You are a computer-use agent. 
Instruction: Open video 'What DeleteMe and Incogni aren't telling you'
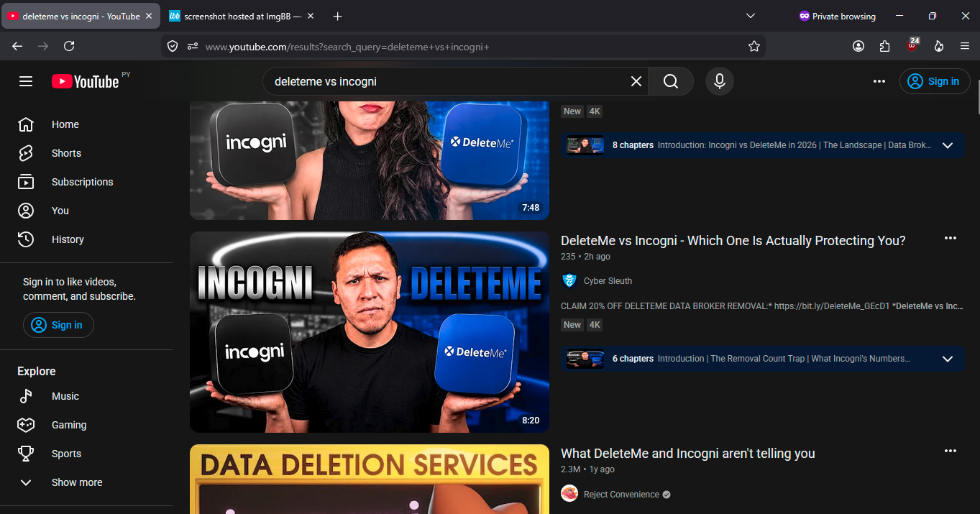688,454
